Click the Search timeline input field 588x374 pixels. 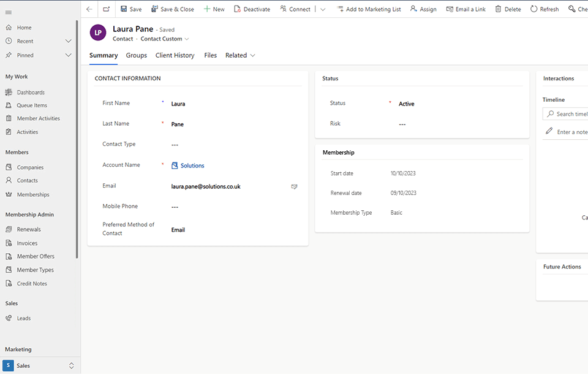tap(570, 114)
